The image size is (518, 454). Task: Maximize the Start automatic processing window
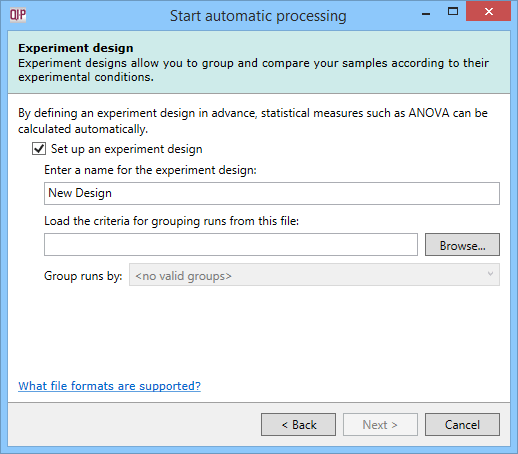click(x=452, y=12)
